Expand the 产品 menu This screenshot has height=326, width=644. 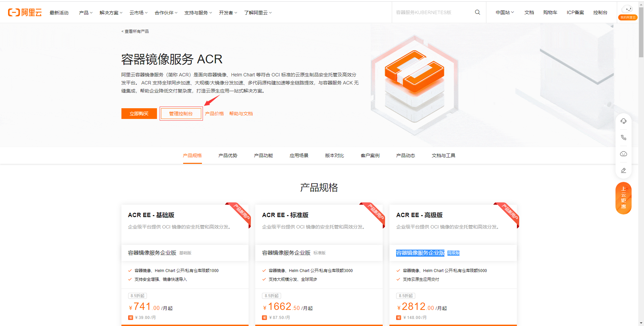click(86, 13)
